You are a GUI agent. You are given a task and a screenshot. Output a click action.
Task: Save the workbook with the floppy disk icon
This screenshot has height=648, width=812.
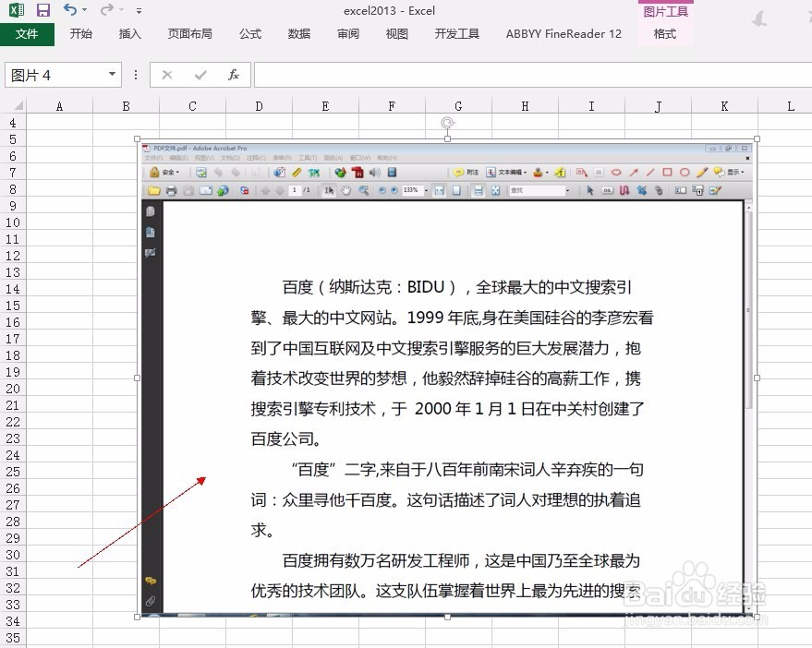coord(43,10)
